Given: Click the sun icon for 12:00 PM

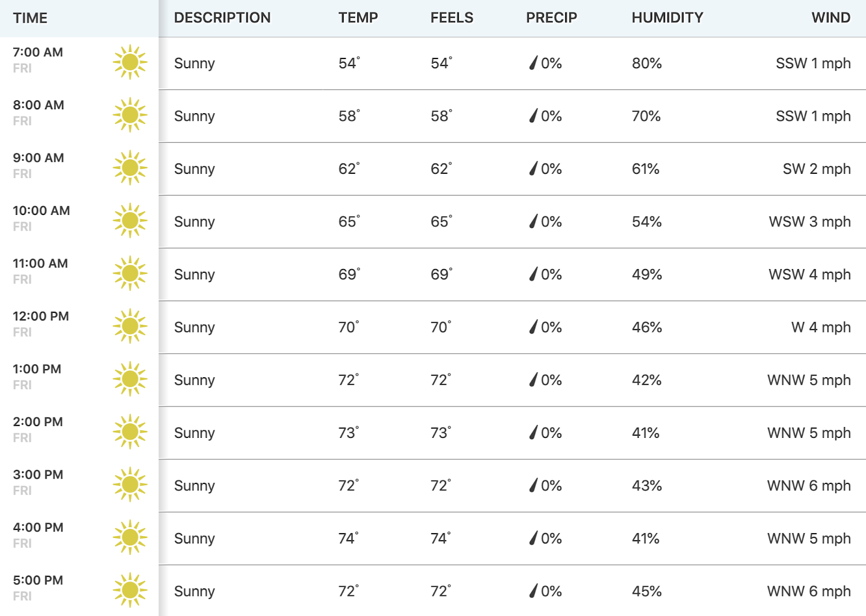Looking at the screenshot, I should (x=130, y=326).
